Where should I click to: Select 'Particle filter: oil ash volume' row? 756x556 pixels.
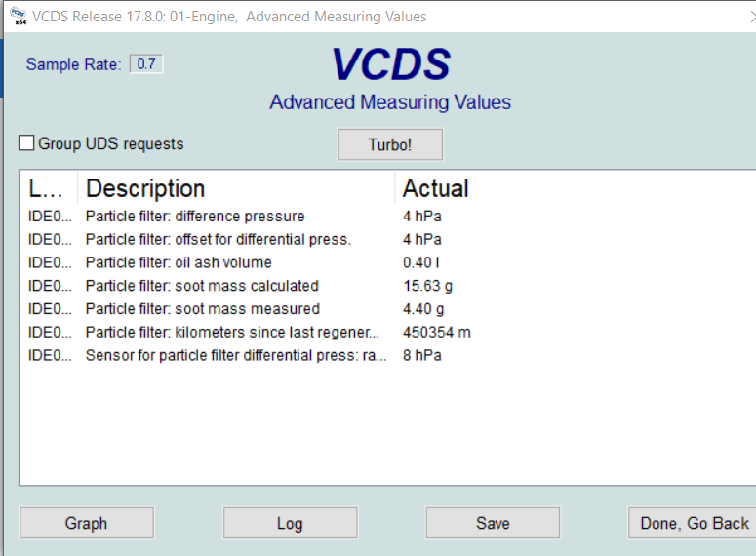tap(387, 262)
